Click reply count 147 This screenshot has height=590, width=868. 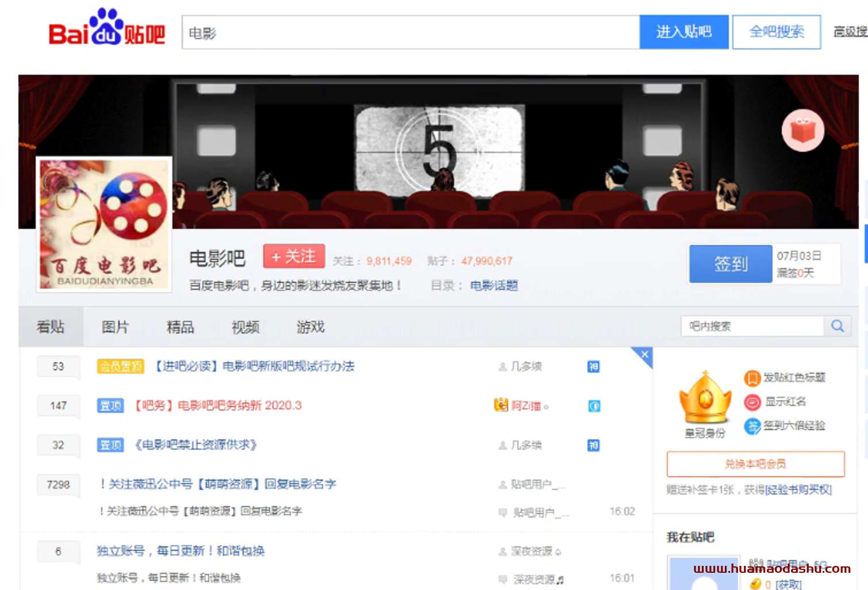(58, 405)
